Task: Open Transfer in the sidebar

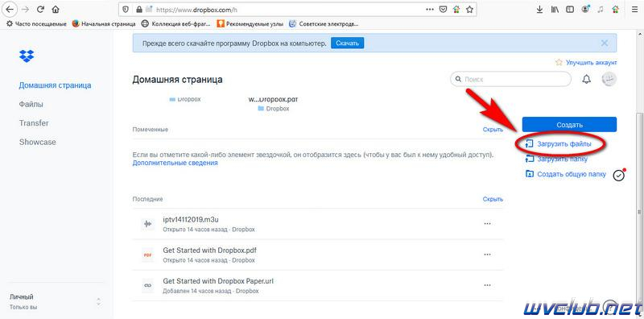Action: tap(34, 123)
